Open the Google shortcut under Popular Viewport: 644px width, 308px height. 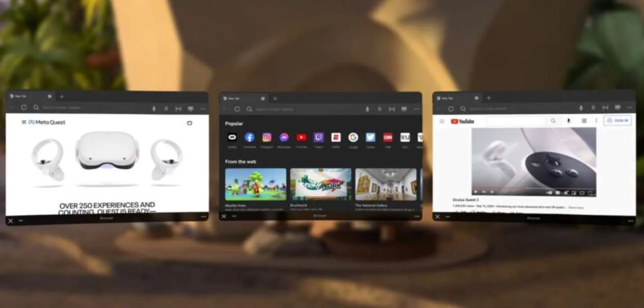pos(353,137)
